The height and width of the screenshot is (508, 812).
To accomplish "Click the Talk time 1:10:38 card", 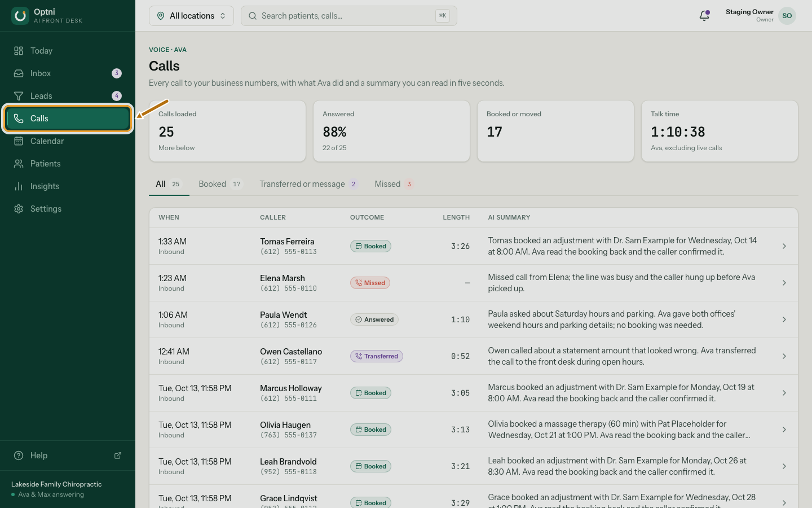I will point(720,131).
